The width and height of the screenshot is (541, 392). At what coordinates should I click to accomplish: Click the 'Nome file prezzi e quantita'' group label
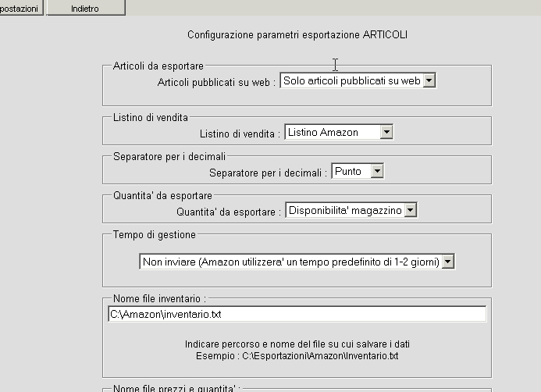[175, 388]
